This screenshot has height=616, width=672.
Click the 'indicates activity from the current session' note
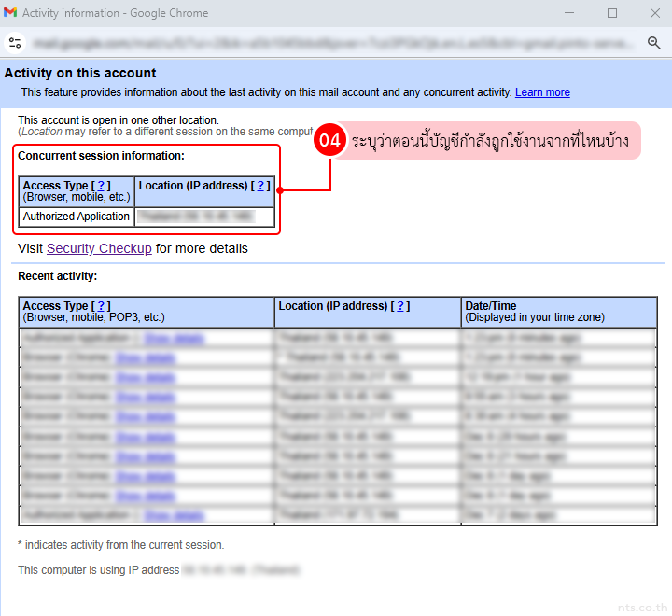(x=120, y=545)
